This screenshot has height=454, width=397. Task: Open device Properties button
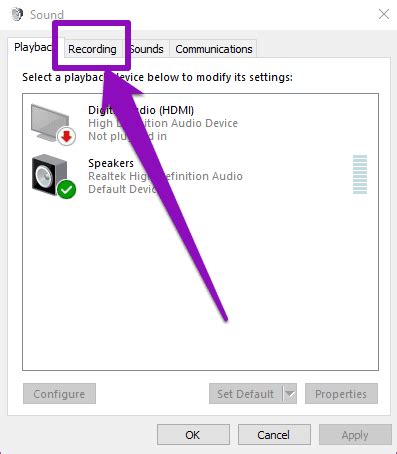click(341, 394)
